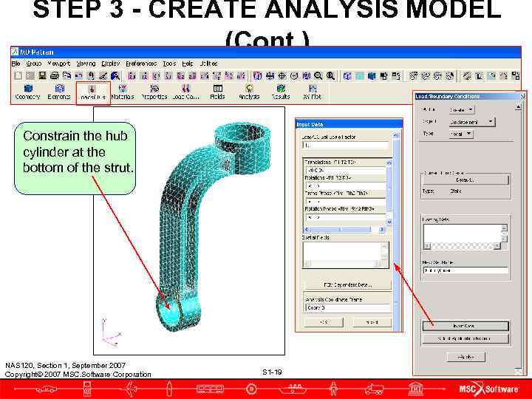Open the Fields application
This screenshot has width=532, height=399.
(x=217, y=92)
